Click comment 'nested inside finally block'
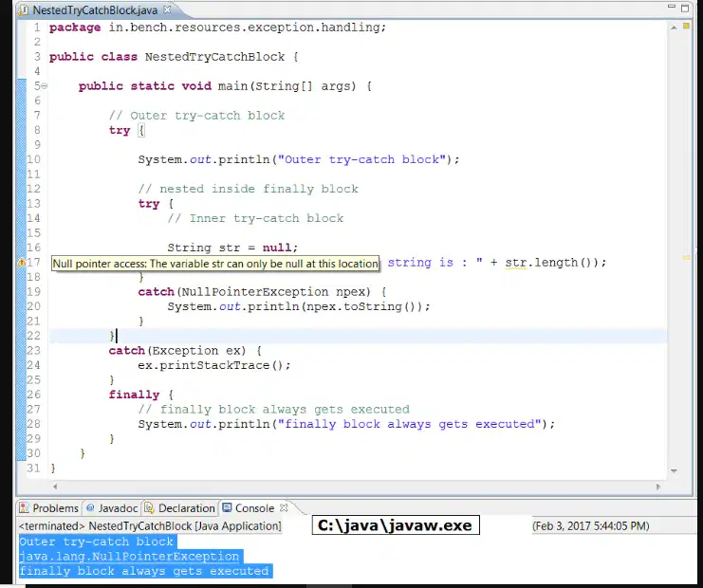 pos(249,189)
